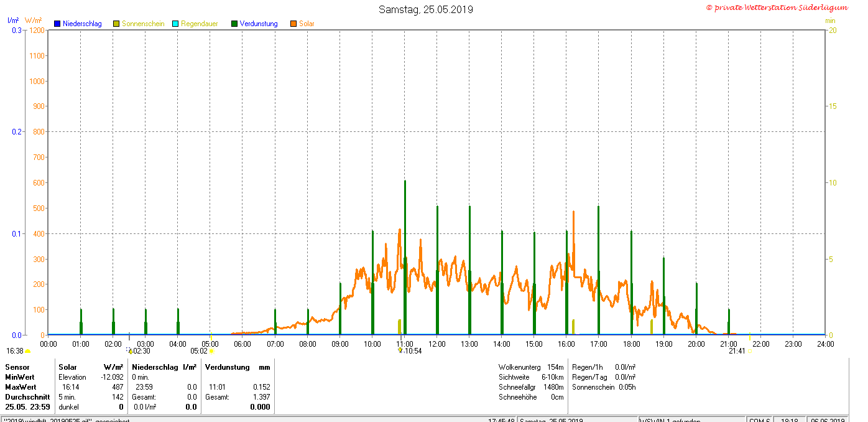Click the Elevation value -12.092
The height and width of the screenshot is (422, 868).
coord(112,377)
